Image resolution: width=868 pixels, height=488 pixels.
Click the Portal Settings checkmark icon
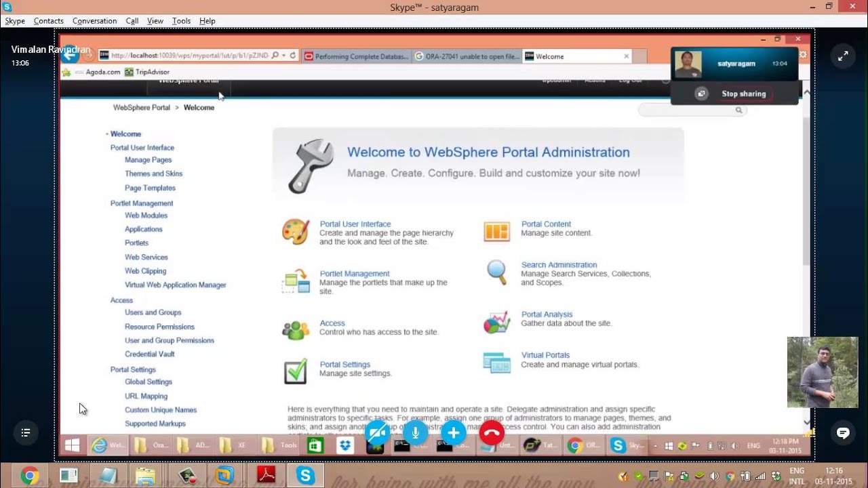(x=296, y=371)
